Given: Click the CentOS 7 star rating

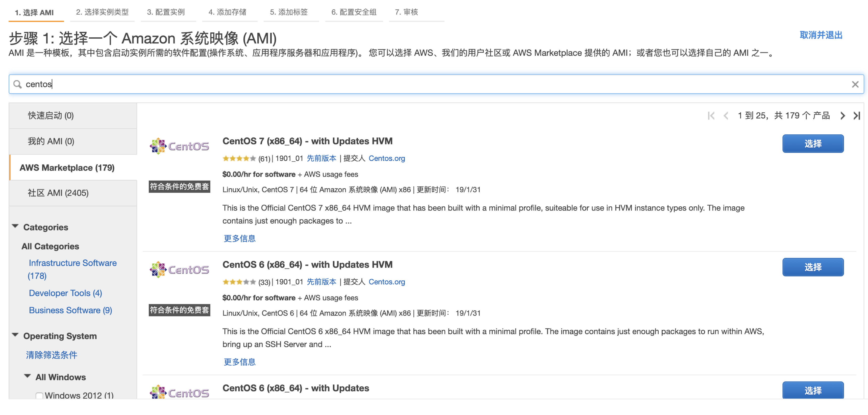Looking at the screenshot, I should [x=239, y=158].
